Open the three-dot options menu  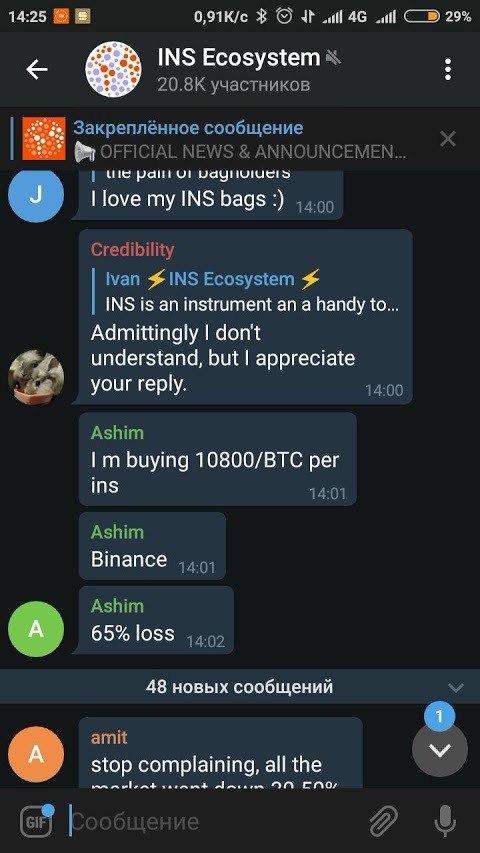(x=447, y=70)
